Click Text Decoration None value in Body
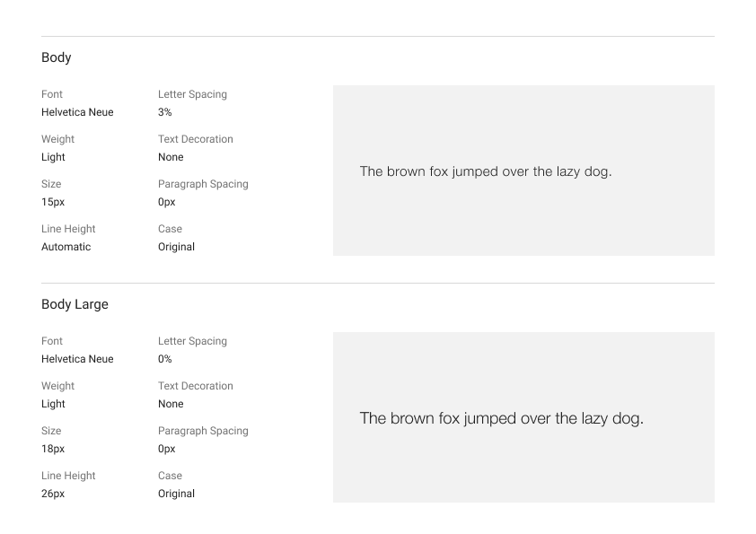Viewport: 756px width, 534px height. pyautogui.click(x=171, y=157)
